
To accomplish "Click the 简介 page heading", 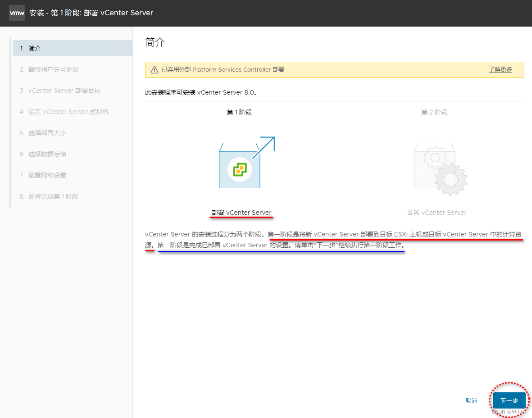I will 155,42.
